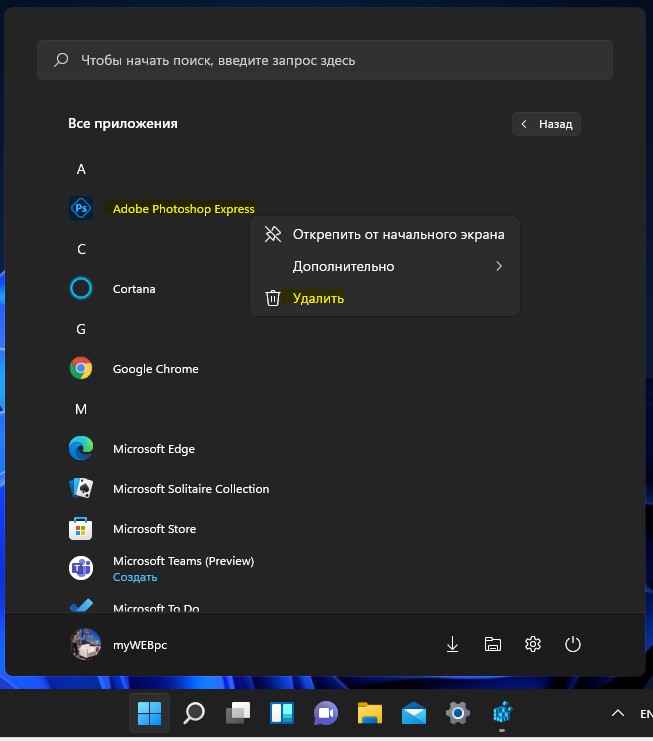Click the Назад back button
Image resolution: width=653 pixels, height=741 pixels.
click(x=546, y=124)
